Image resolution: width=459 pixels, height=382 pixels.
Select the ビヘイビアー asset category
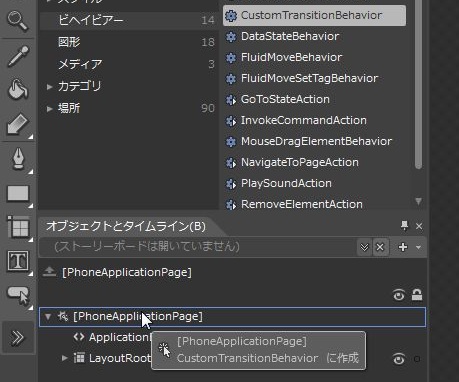129,20
